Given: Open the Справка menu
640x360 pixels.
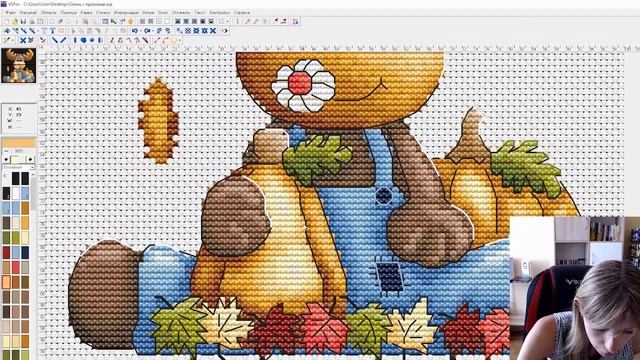Looking at the screenshot, I should click(242, 13).
